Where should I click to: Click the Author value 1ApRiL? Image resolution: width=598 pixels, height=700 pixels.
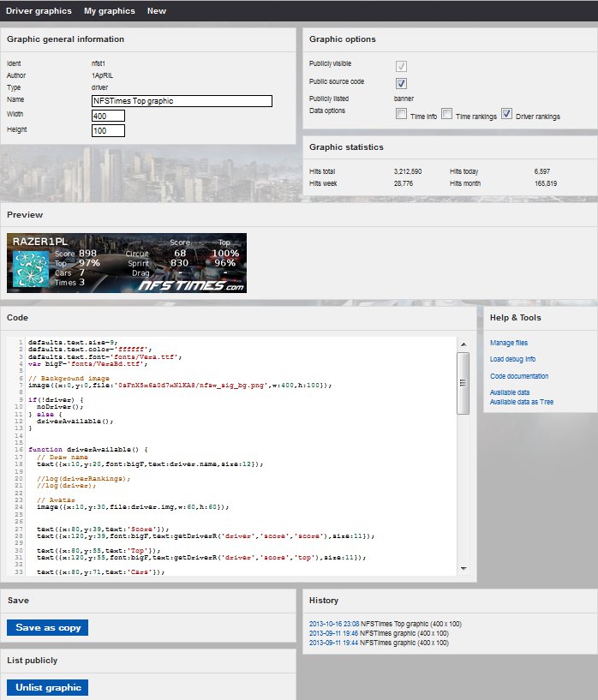[102, 75]
